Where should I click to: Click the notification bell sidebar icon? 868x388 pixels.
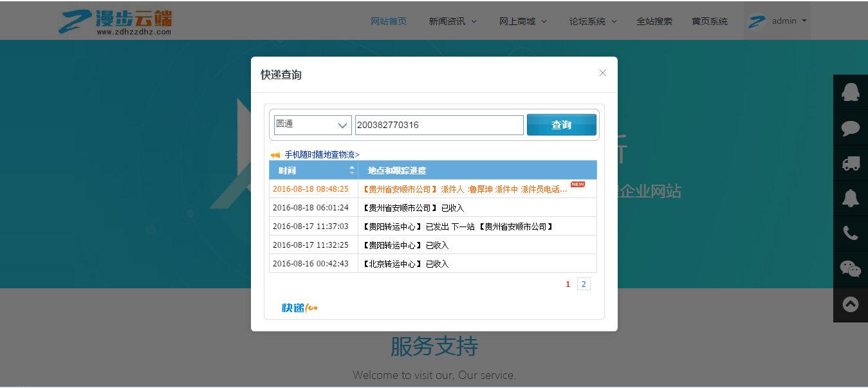coord(851,198)
